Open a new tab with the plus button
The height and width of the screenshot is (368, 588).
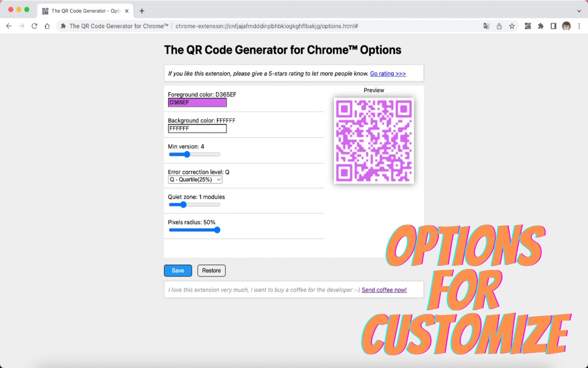(x=142, y=11)
